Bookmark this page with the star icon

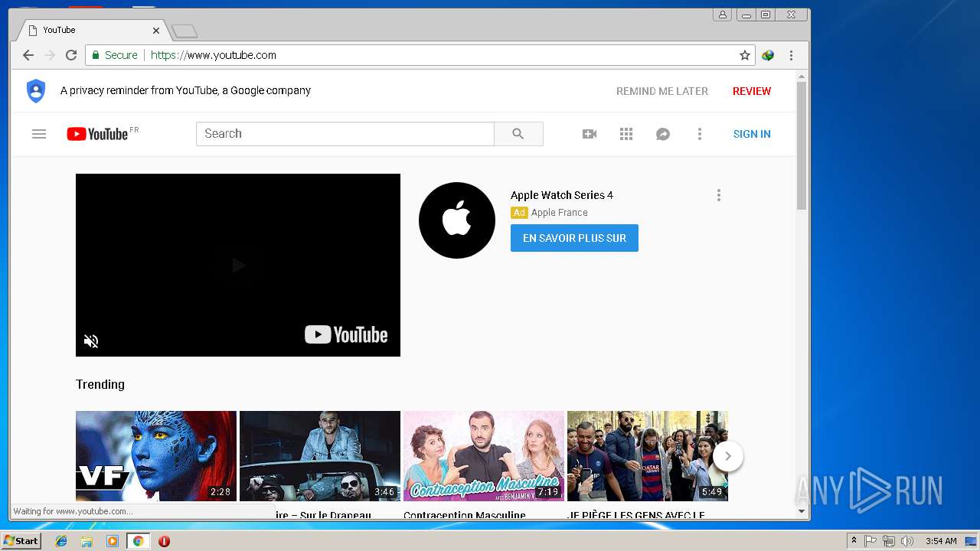pyautogui.click(x=744, y=55)
